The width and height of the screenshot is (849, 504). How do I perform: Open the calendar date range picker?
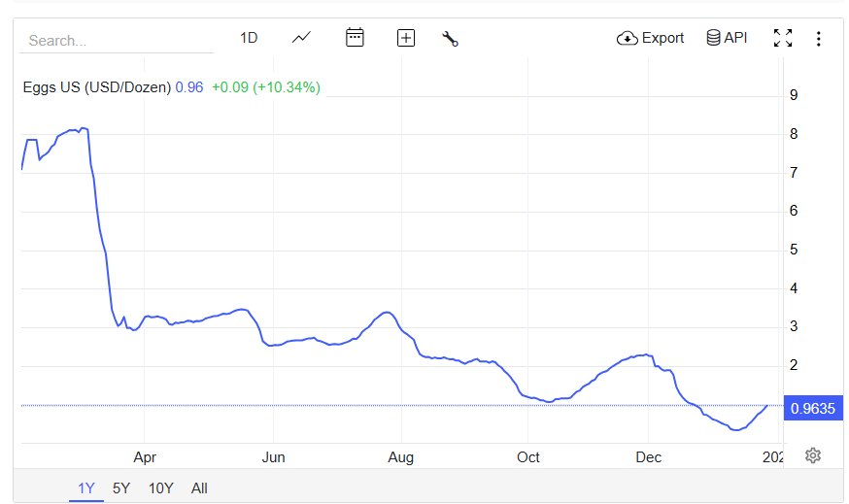[355, 37]
